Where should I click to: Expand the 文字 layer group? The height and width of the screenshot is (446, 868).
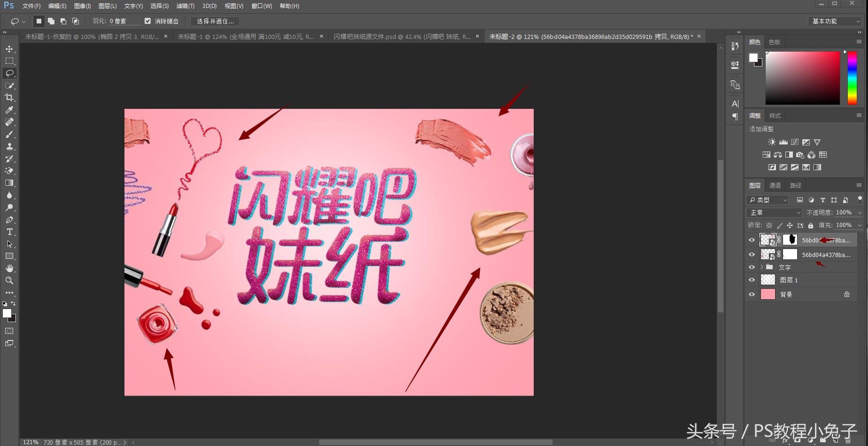click(761, 267)
